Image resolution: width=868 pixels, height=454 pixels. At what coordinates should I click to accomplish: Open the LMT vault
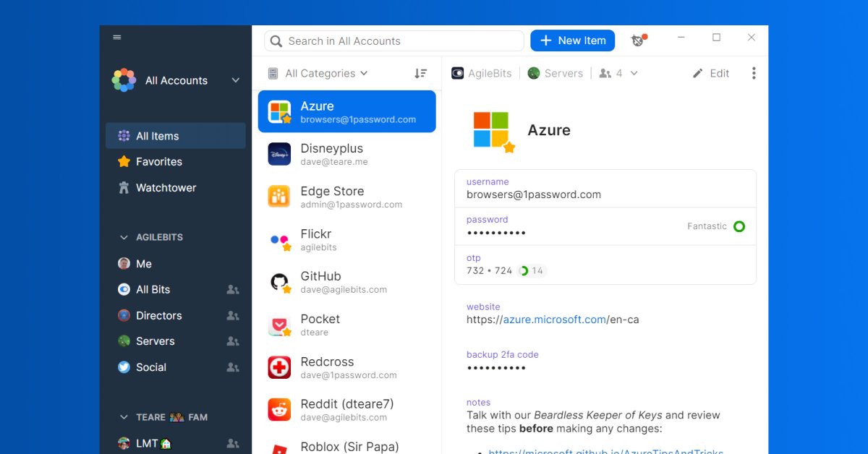point(176,443)
